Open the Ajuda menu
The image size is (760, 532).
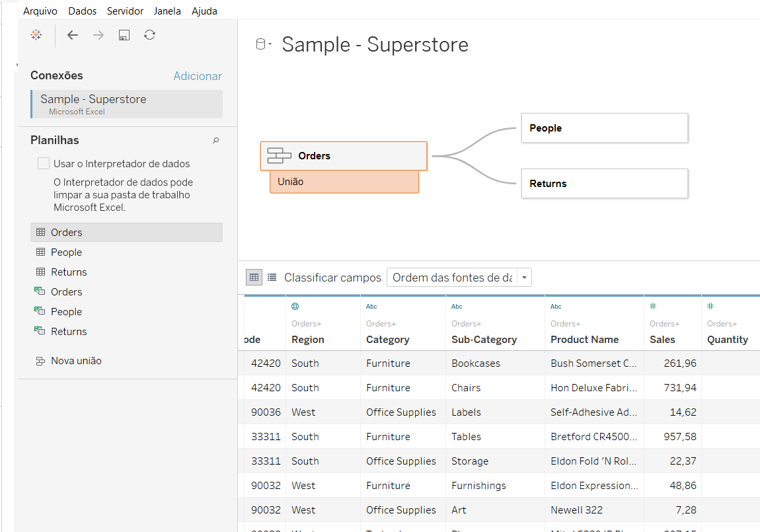pos(205,11)
